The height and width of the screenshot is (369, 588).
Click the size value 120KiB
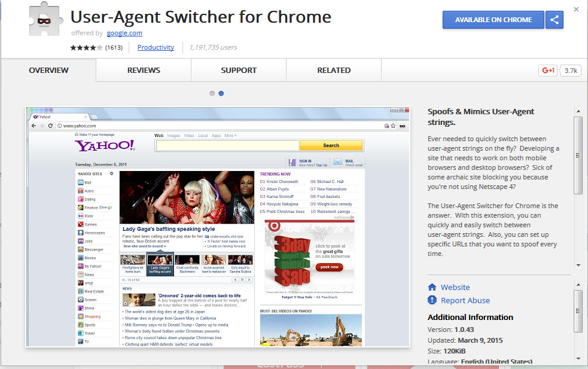(x=455, y=352)
